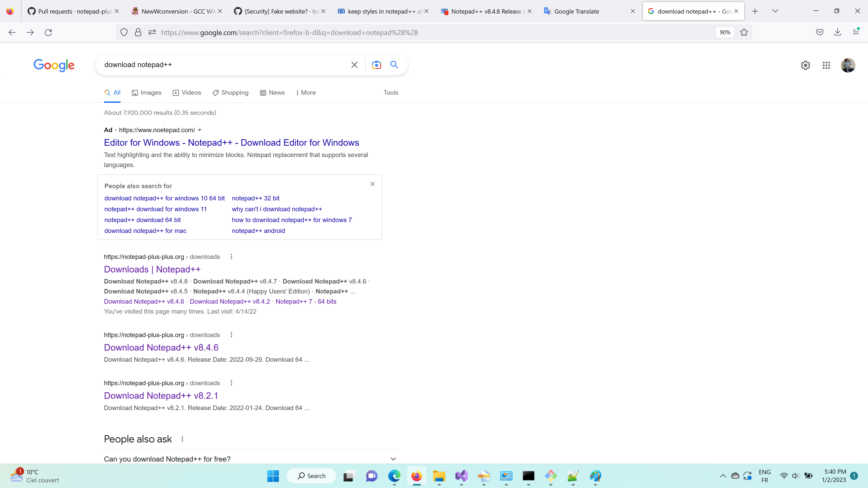Open Google quick settings gear
The image size is (868, 488).
tap(806, 65)
